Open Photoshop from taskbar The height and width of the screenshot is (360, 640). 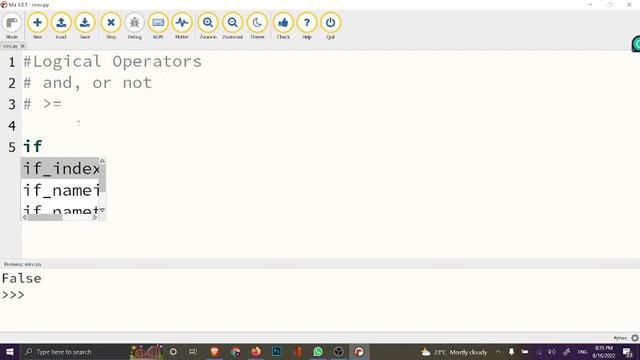click(277, 352)
